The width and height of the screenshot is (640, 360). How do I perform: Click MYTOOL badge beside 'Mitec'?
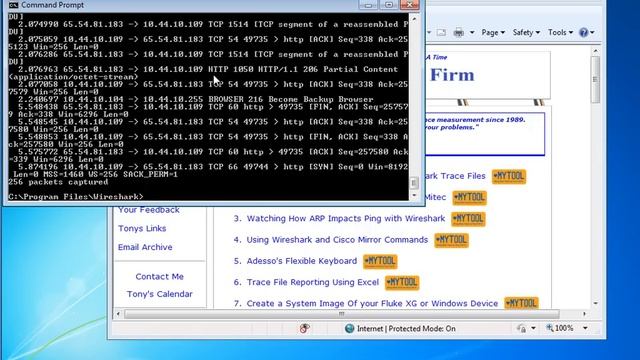pyautogui.click(x=469, y=198)
